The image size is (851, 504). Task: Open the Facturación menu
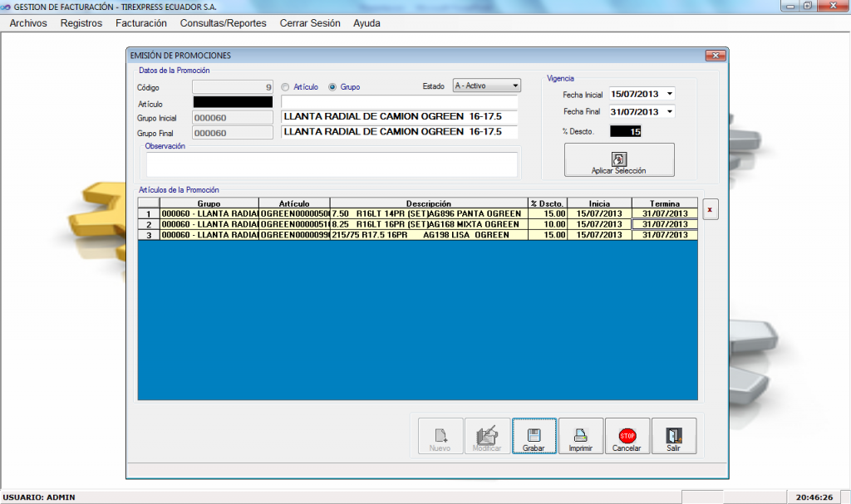[141, 23]
